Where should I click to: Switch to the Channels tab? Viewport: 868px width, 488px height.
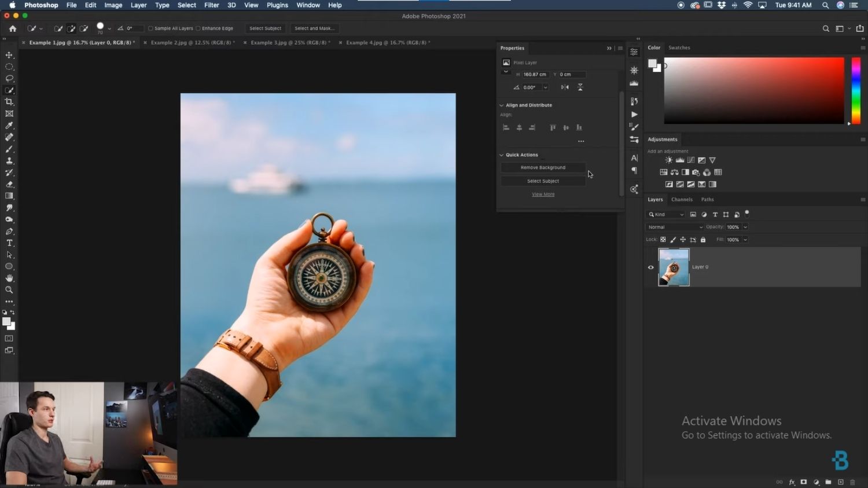(682, 199)
